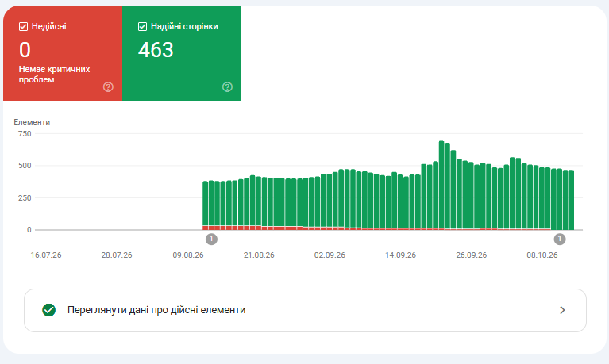Image resolution: width=609 pixels, height=364 pixels.
Task: Click the annotation marker near 08.10.26
Action: pyautogui.click(x=560, y=239)
